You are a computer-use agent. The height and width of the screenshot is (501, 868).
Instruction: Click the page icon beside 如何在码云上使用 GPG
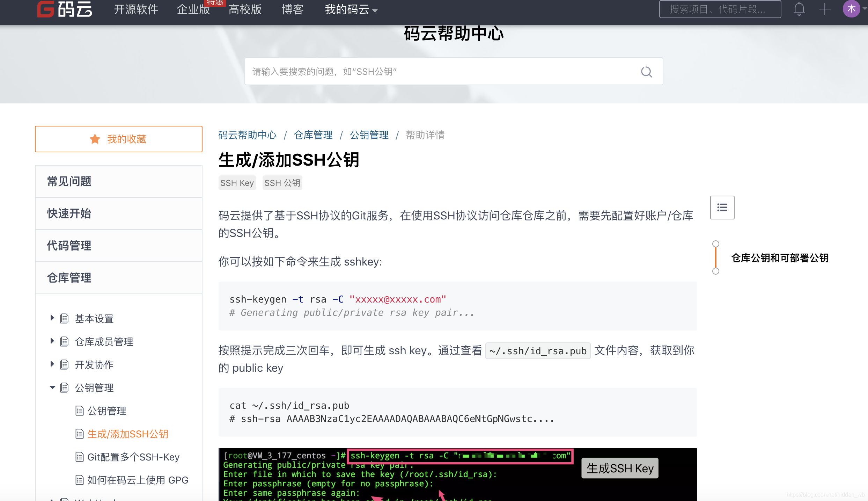[80, 480]
